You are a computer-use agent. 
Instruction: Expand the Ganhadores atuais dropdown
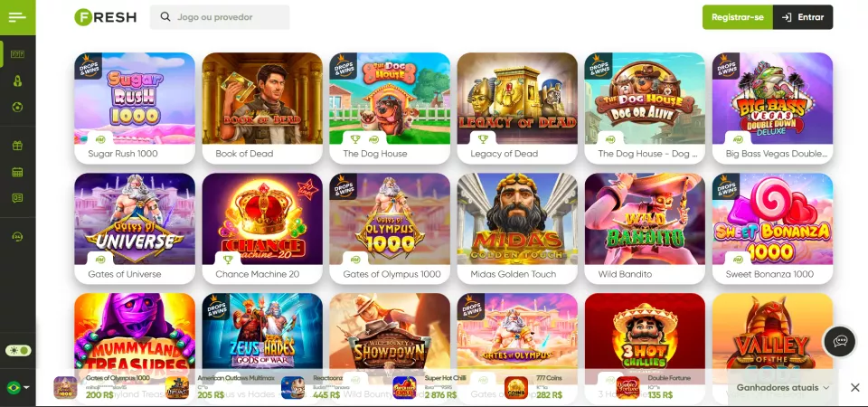click(x=783, y=388)
